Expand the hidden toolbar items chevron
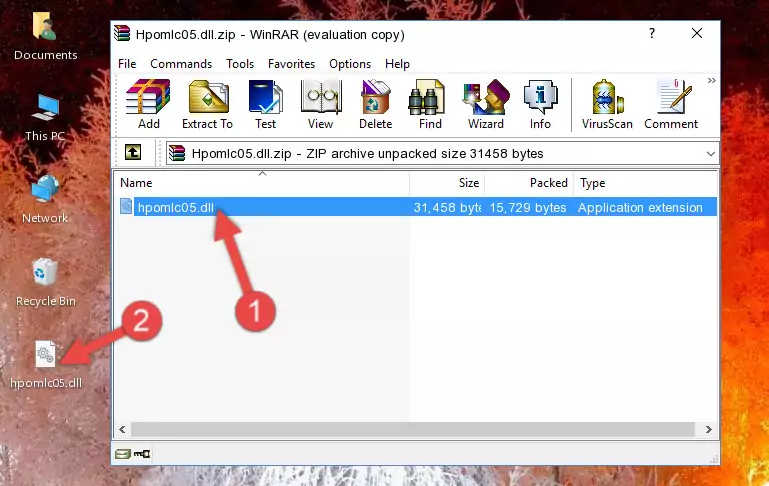The height and width of the screenshot is (486, 769). click(x=712, y=80)
